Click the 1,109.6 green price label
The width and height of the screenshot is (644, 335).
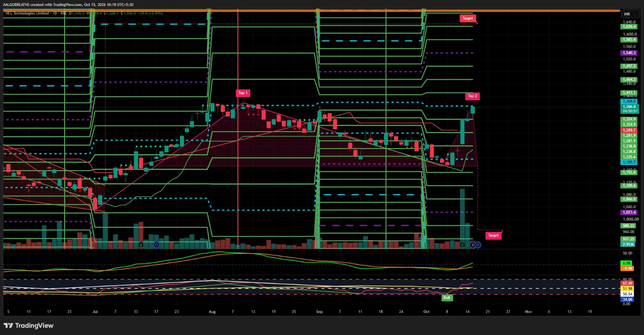[629, 186]
